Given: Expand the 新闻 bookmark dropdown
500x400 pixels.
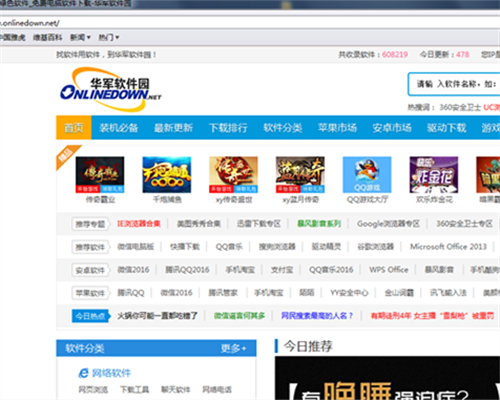Looking at the screenshot, I should [x=80, y=37].
